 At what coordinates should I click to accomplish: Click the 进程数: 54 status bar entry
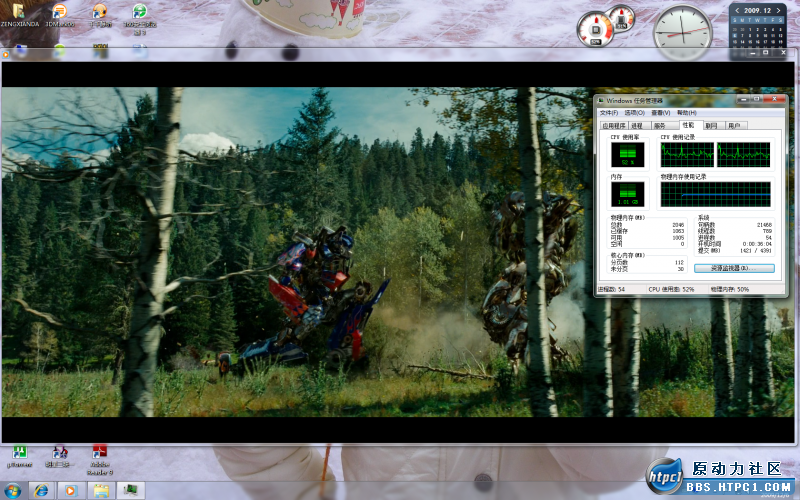click(x=612, y=289)
